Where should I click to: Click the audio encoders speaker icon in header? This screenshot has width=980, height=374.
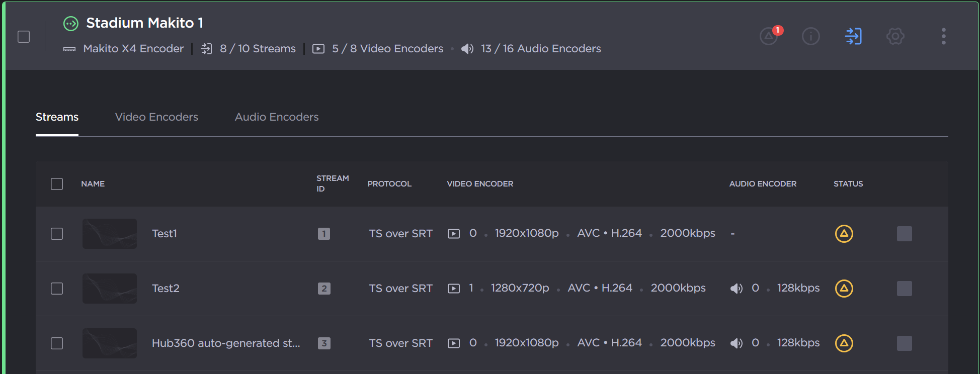467,49
